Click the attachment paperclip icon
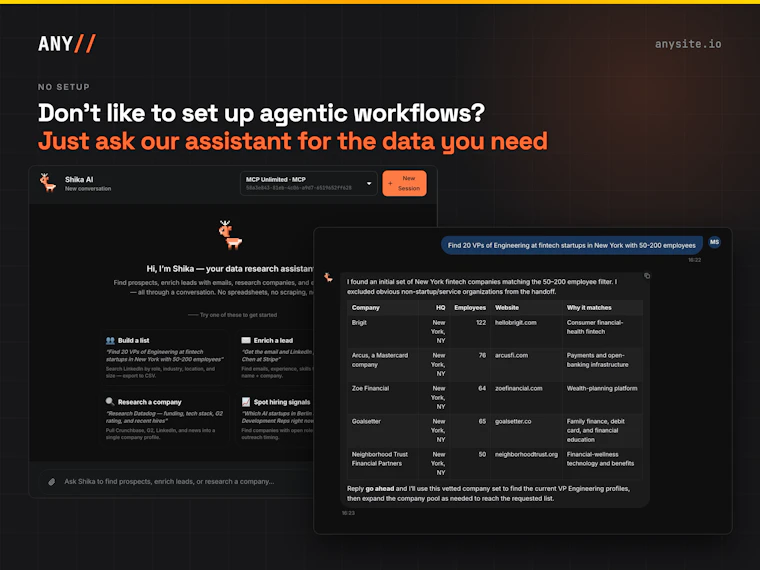Screen dimensions: 760x570 (x=52, y=482)
